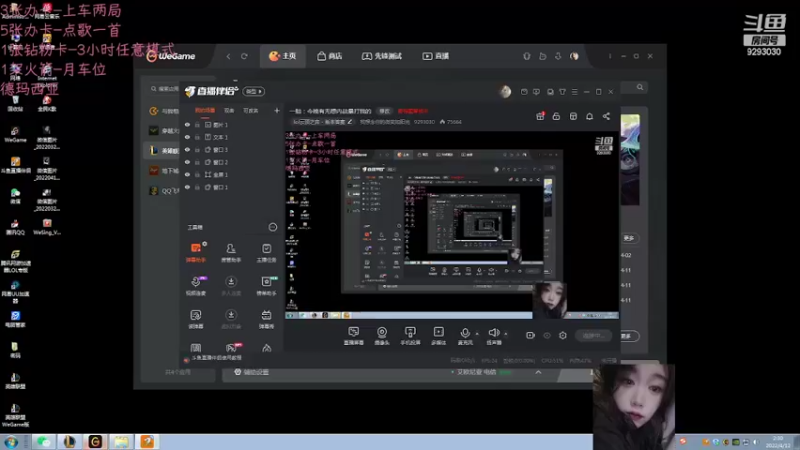Open WeChat from taskbar
Screen dimensions: 800x450
click(43, 442)
